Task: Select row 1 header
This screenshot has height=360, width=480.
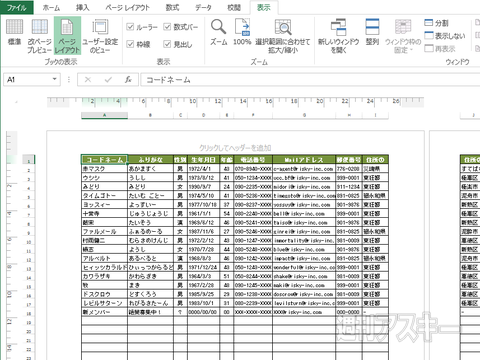Action: 29,160
